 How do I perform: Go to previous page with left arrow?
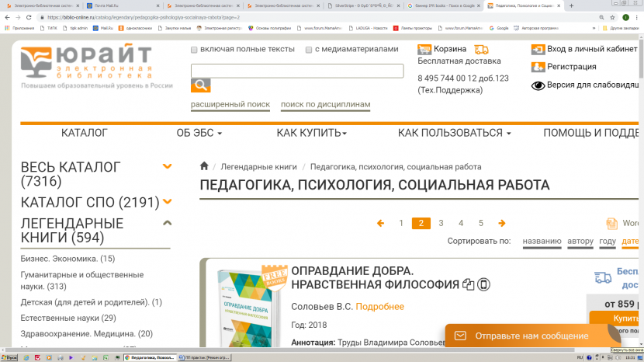click(380, 223)
